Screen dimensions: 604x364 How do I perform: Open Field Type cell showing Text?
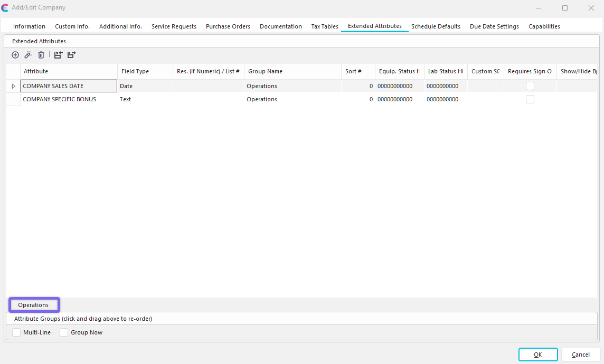click(145, 99)
